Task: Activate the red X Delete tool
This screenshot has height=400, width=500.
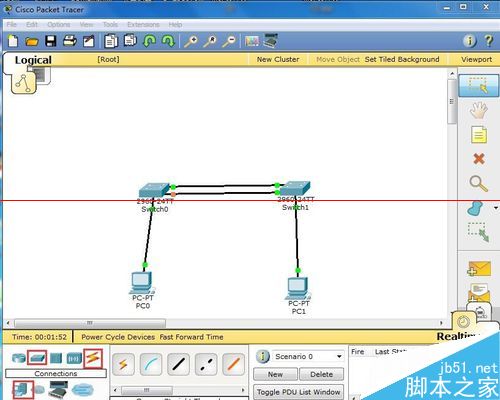Action: tap(479, 159)
